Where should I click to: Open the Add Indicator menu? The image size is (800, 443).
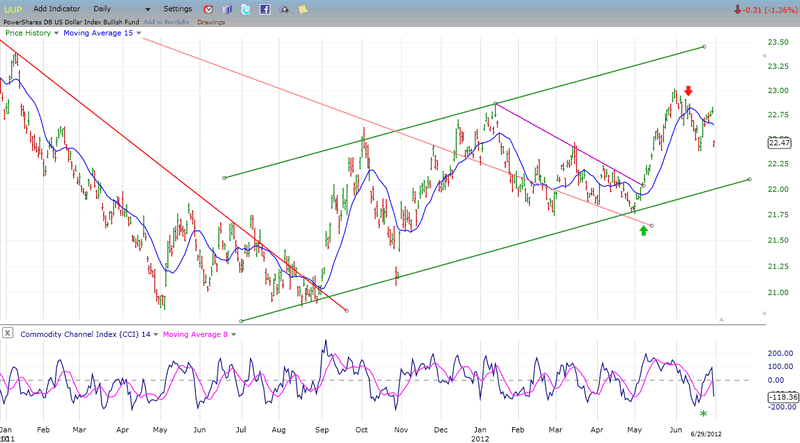[59, 9]
